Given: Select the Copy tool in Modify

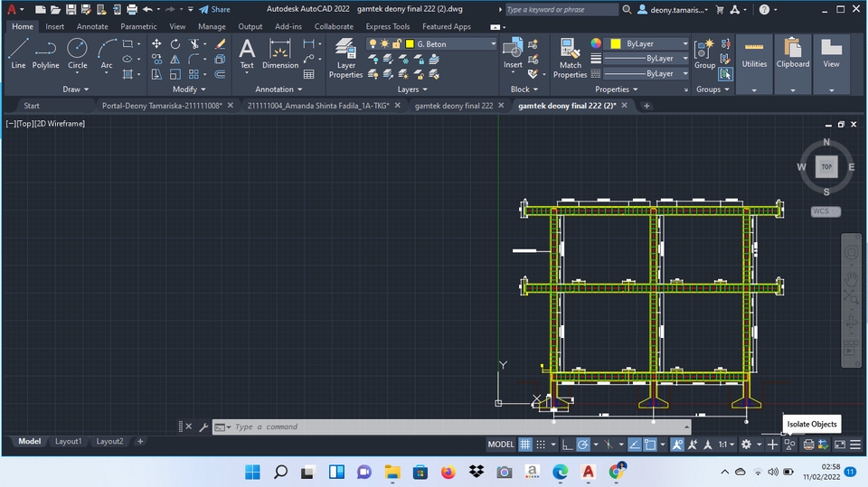Looking at the screenshot, I should [156, 59].
